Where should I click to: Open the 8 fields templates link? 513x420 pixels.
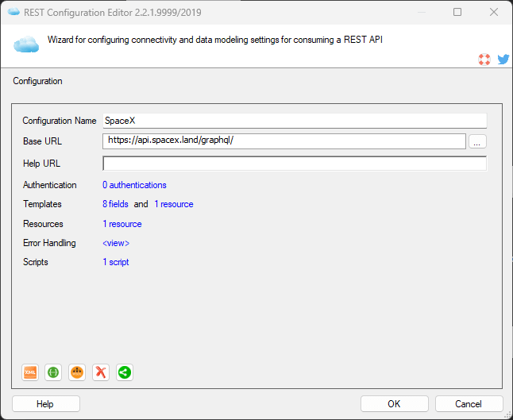pyautogui.click(x=115, y=204)
